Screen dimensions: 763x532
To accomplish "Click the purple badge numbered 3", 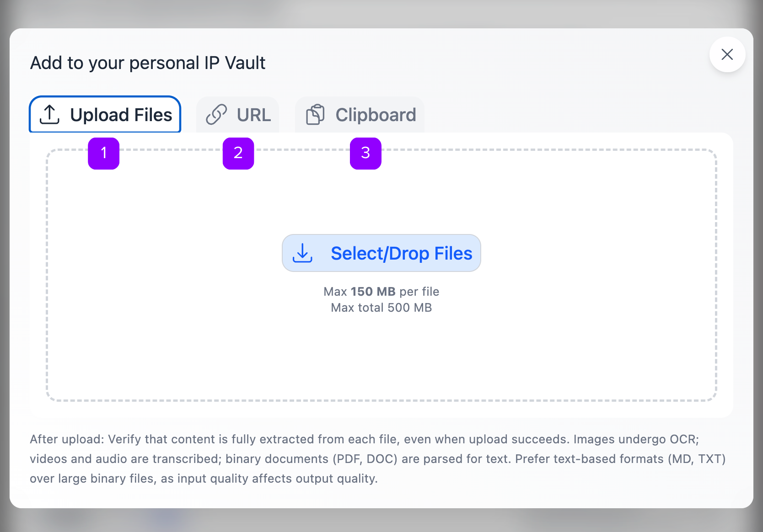I will click(x=365, y=154).
